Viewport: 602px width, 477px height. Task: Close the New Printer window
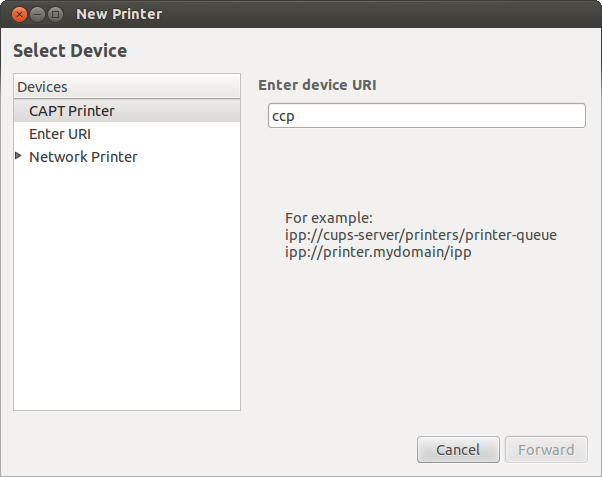tap(19, 15)
